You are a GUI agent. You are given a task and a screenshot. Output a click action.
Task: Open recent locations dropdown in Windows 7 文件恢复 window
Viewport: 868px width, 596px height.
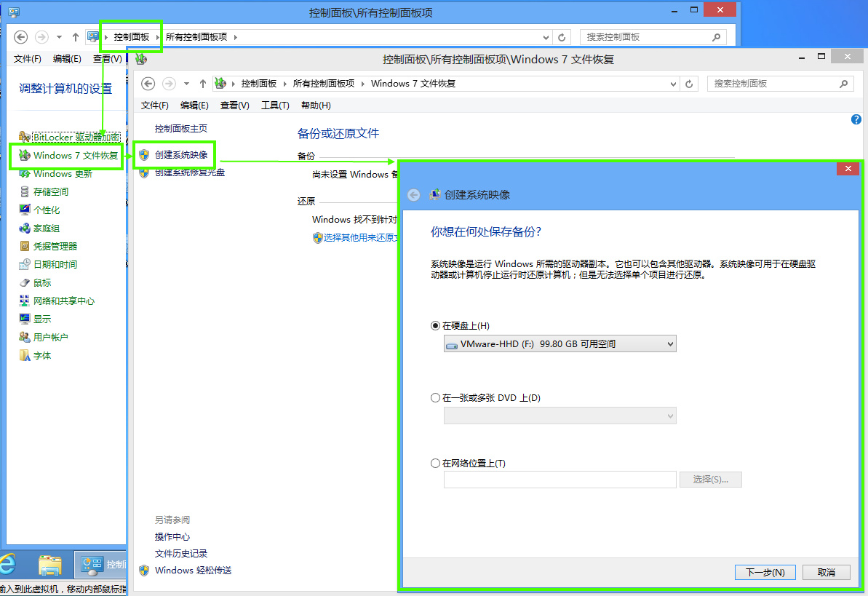pyautogui.click(x=186, y=84)
